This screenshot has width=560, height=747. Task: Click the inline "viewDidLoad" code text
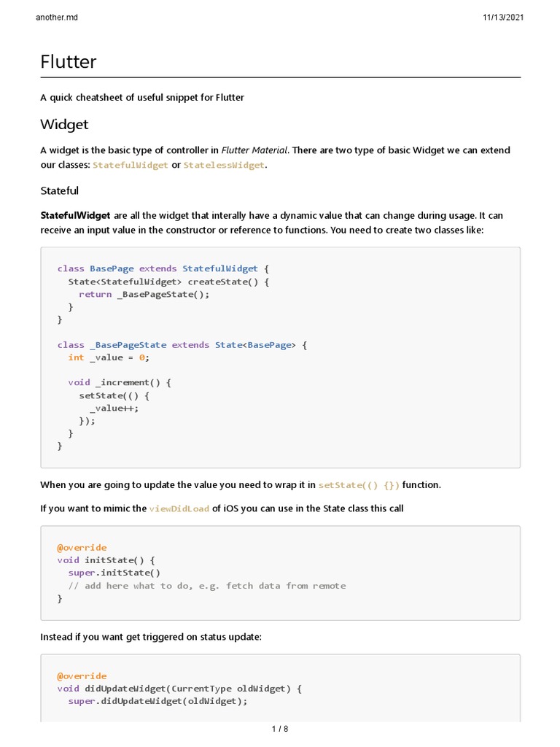point(179,508)
